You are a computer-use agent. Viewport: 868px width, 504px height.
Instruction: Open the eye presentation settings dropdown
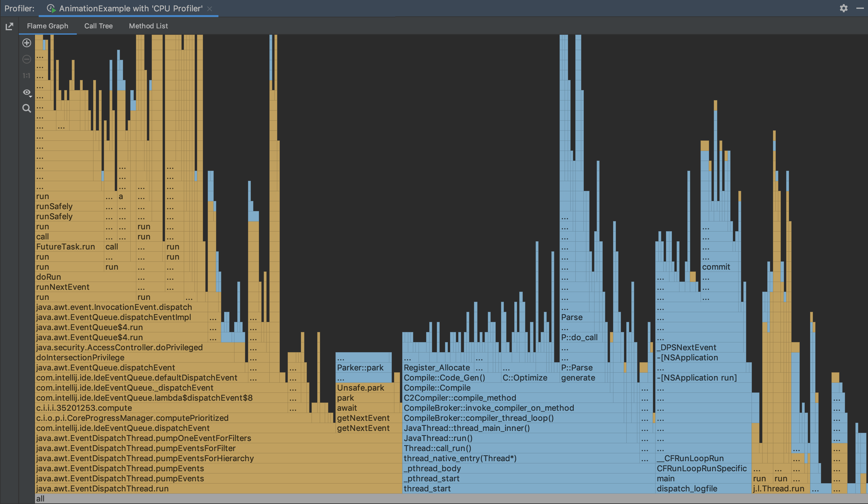27,92
